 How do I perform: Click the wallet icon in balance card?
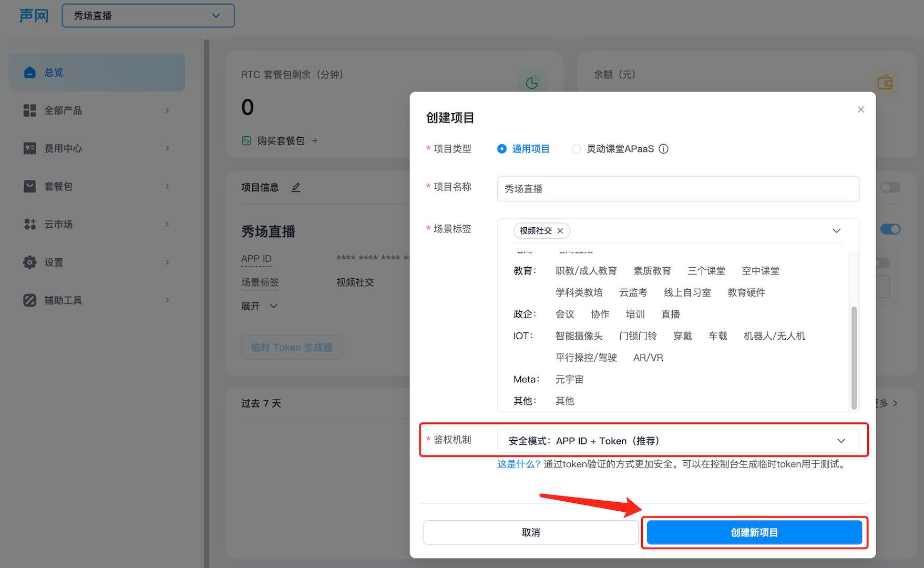click(x=885, y=83)
